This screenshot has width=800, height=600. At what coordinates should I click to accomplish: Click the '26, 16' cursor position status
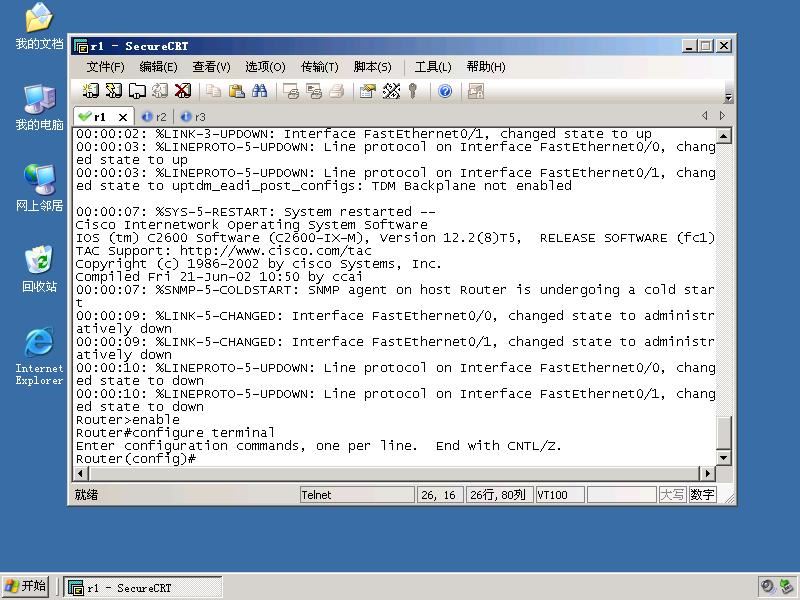pyautogui.click(x=440, y=495)
